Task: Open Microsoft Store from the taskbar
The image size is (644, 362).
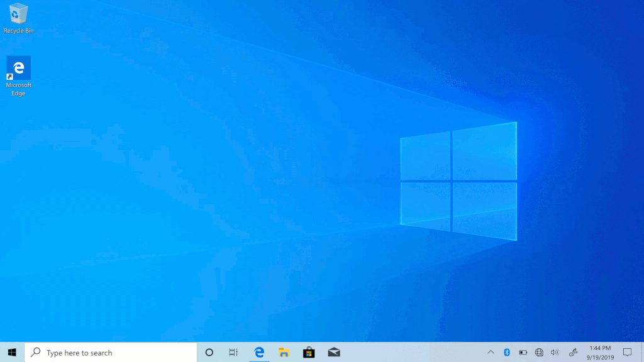Action: point(309,353)
